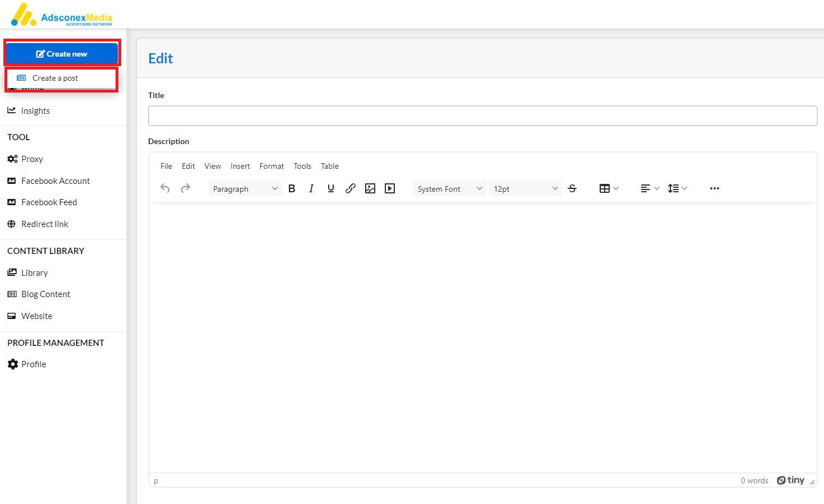The width and height of the screenshot is (824, 504).
Task: Click into the Title input field
Action: point(482,116)
